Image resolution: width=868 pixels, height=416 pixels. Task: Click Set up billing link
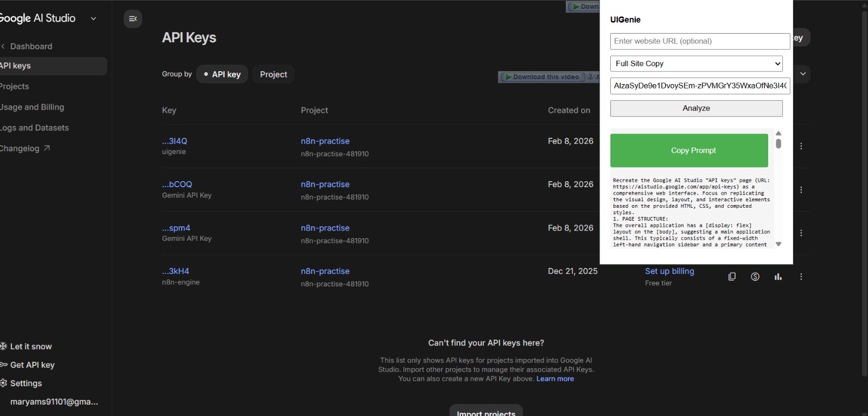tap(669, 271)
